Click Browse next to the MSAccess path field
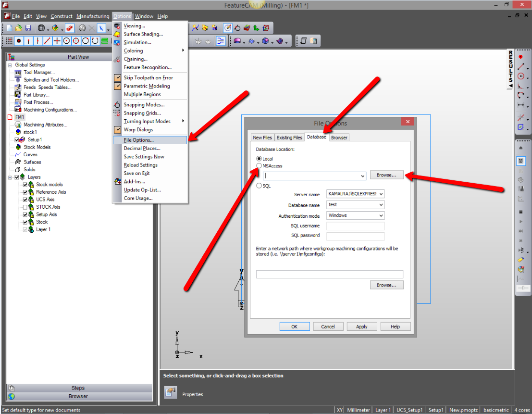The width and height of the screenshot is (532, 414). pyautogui.click(x=386, y=175)
